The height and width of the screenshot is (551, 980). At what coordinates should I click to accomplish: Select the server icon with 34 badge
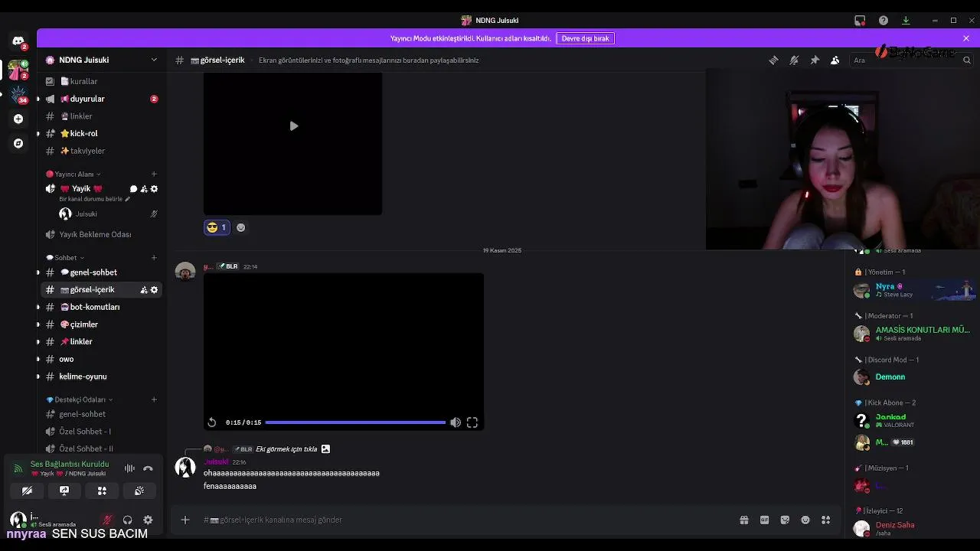18,94
